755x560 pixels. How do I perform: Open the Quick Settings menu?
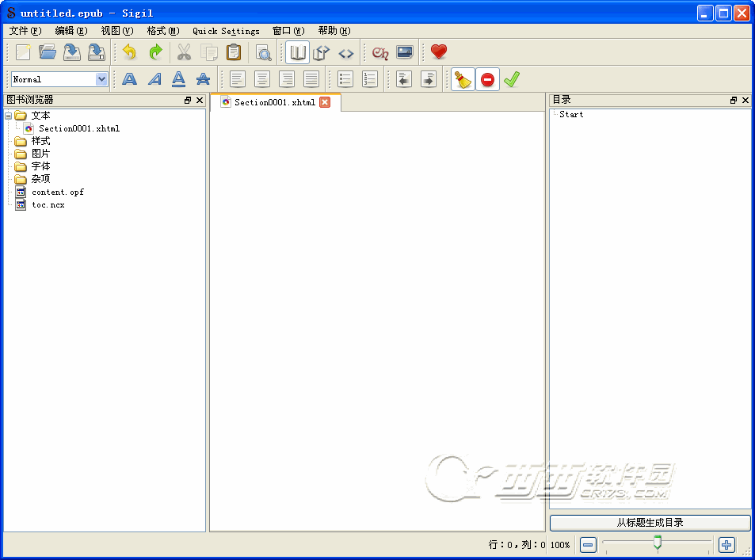(226, 31)
